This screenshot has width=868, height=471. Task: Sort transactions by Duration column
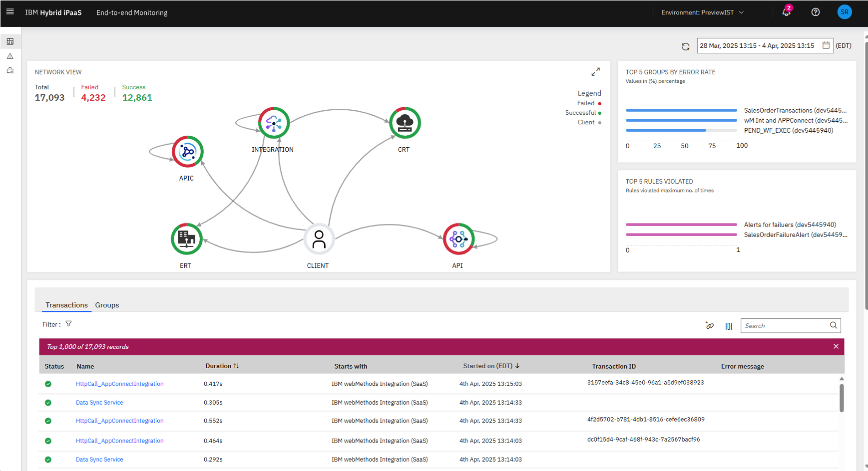pos(222,366)
